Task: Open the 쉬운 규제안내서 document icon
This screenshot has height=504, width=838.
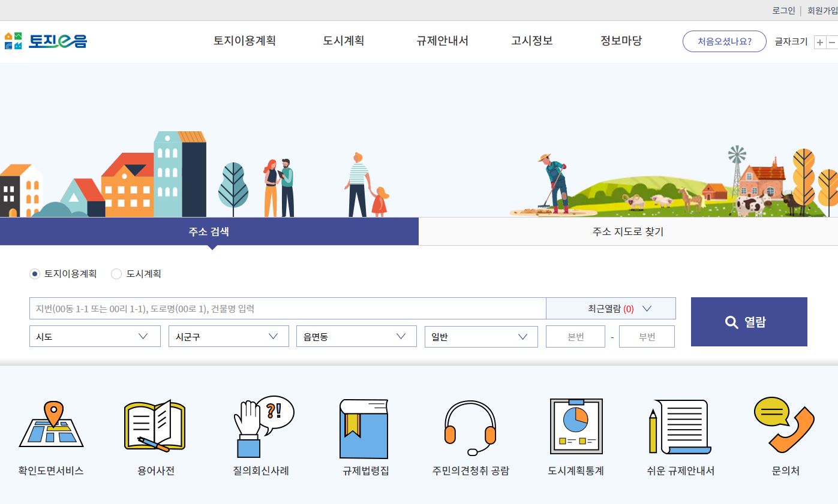Action: tap(680, 427)
